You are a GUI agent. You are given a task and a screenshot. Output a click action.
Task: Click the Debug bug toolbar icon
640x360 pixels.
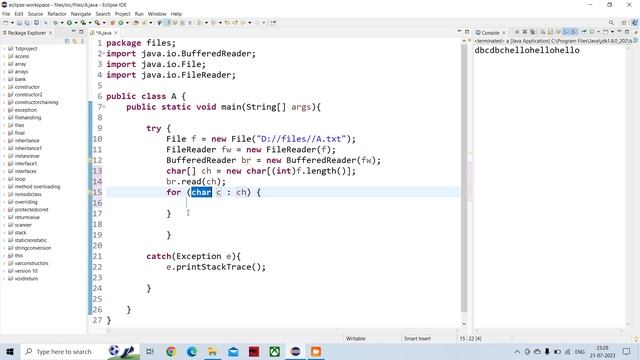[x=56, y=23]
